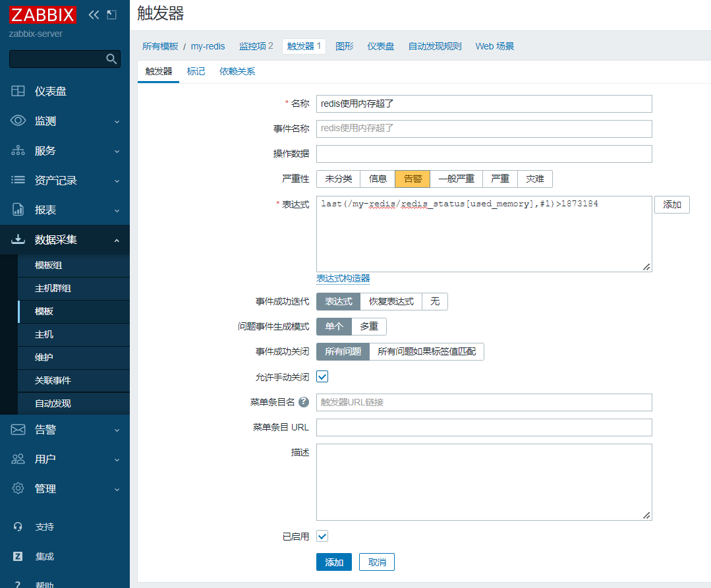Click the 服务 services icon
The height and width of the screenshot is (588, 711).
(18, 150)
